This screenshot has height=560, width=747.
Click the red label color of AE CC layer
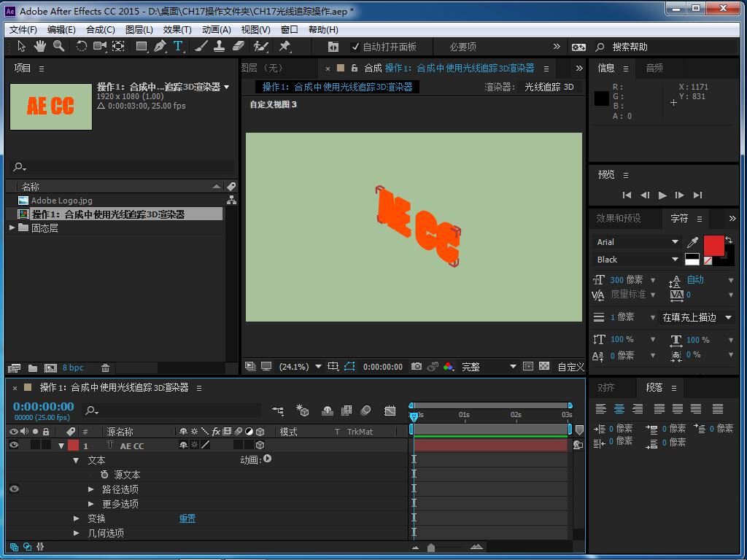pyautogui.click(x=73, y=446)
